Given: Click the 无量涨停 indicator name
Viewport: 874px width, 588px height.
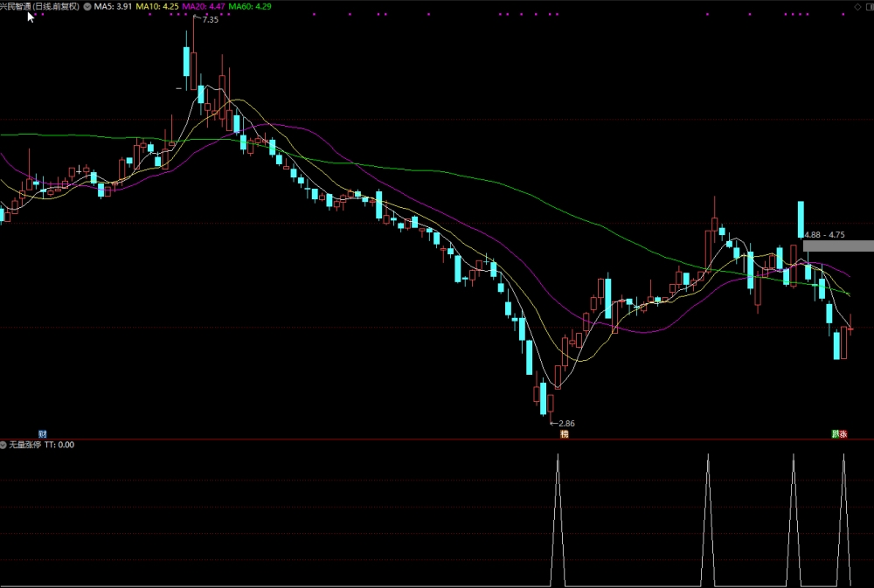Looking at the screenshot, I should 25,445.
